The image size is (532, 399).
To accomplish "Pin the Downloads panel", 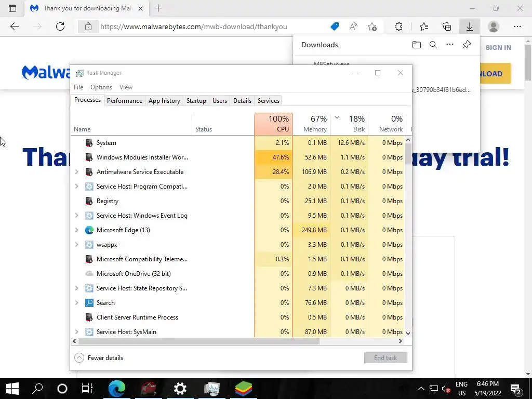I will click(x=467, y=45).
